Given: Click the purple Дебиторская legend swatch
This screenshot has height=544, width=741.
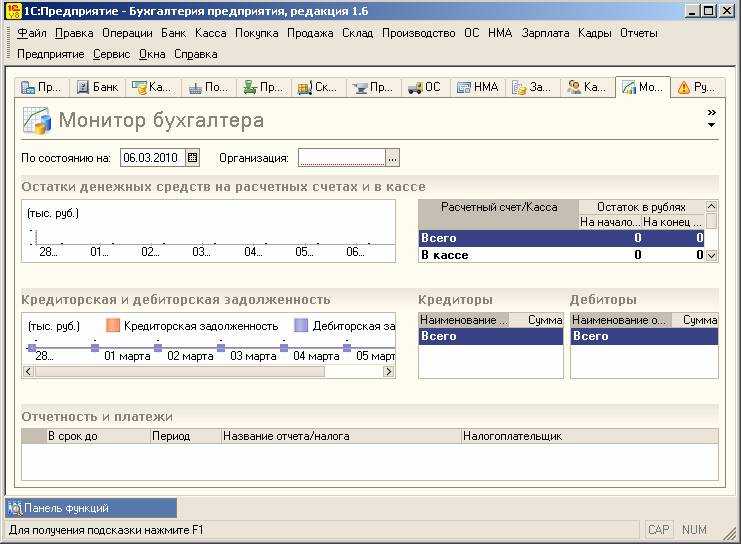Looking at the screenshot, I should 301,325.
